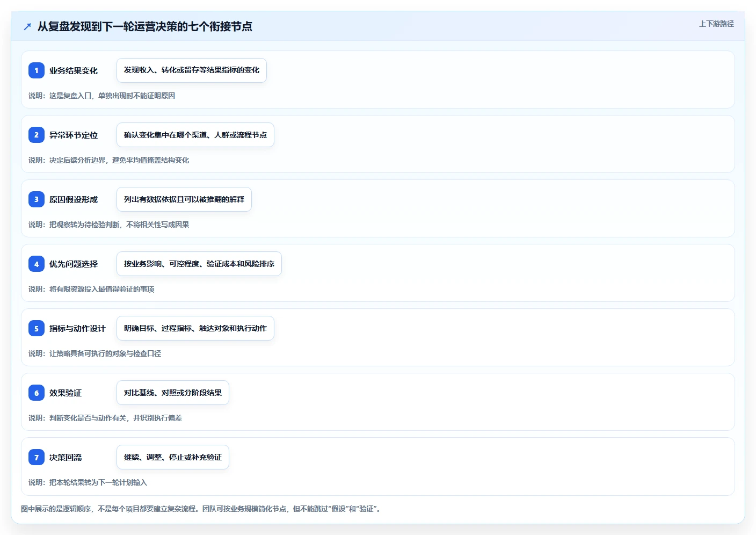Click the number 3 step badge
756x535 pixels.
[37, 199]
